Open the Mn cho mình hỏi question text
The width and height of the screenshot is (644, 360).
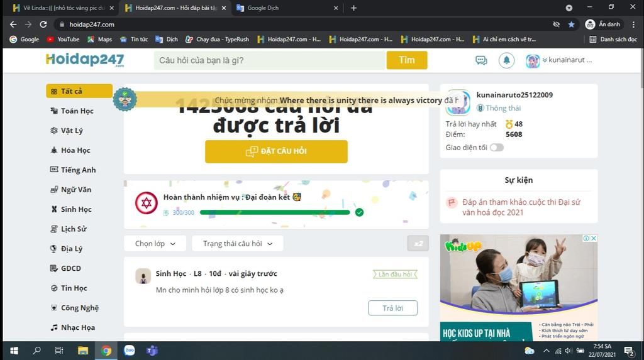coord(219,290)
